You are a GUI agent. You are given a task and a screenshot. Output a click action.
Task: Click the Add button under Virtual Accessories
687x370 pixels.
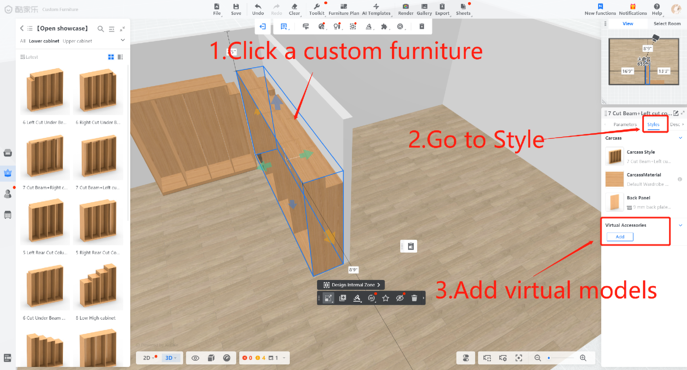click(620, 237)
